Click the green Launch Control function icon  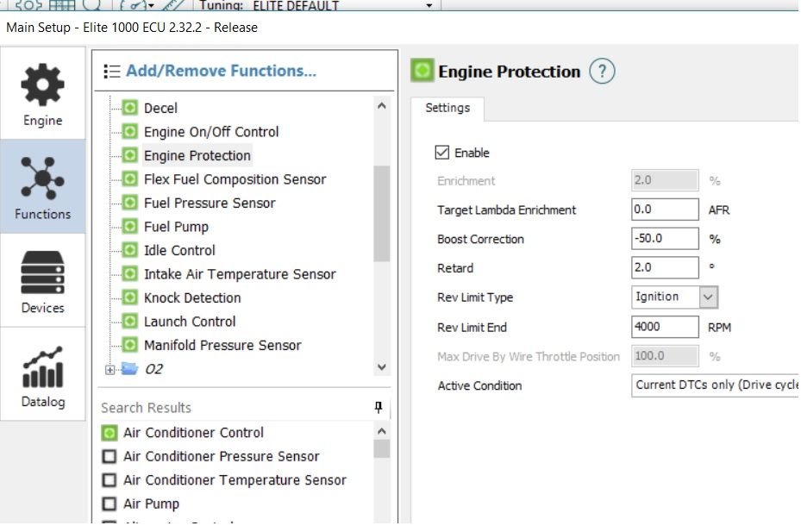point(129,322)
